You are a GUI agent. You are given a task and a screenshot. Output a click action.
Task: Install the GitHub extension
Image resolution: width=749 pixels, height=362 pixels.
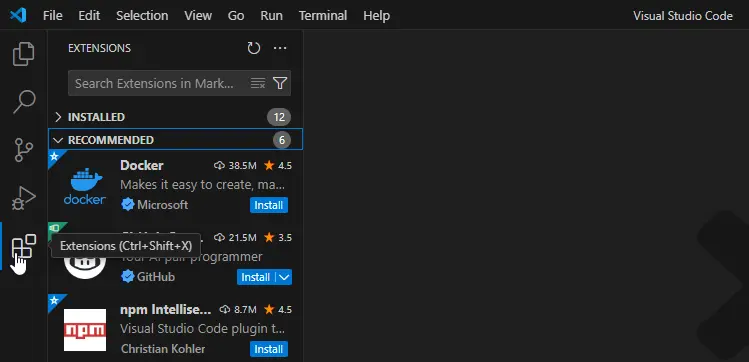click(256, 277)
